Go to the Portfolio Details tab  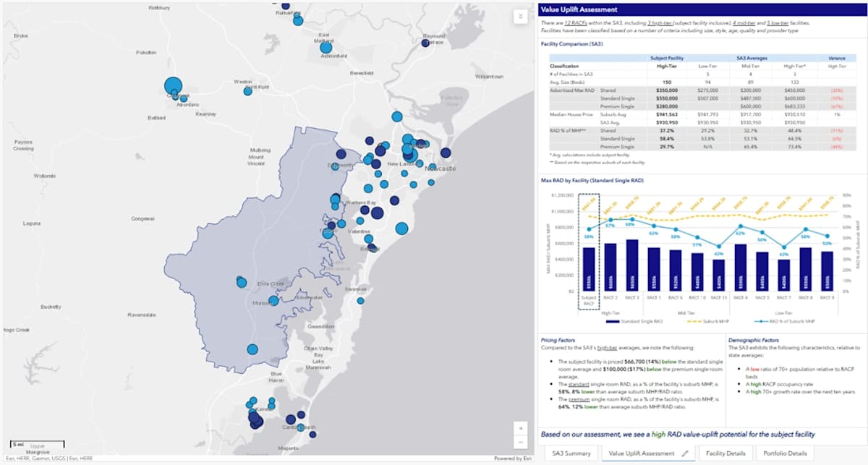pyautogui.click(x=784, y=453)
